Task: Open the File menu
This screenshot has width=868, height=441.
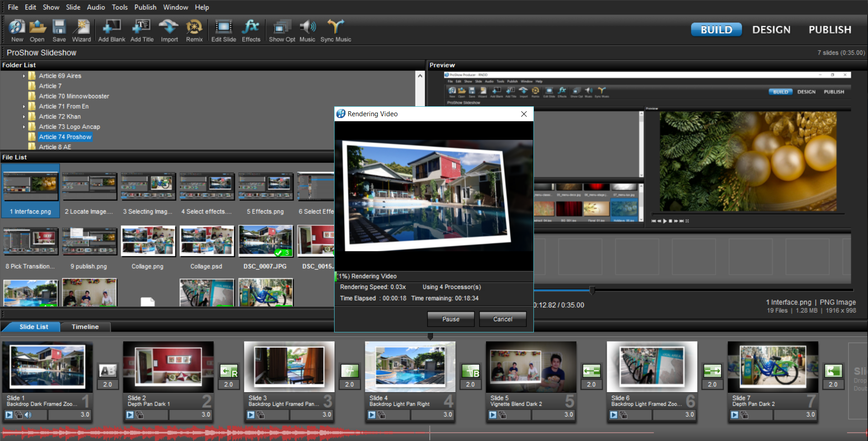Action: pos(13,7)
